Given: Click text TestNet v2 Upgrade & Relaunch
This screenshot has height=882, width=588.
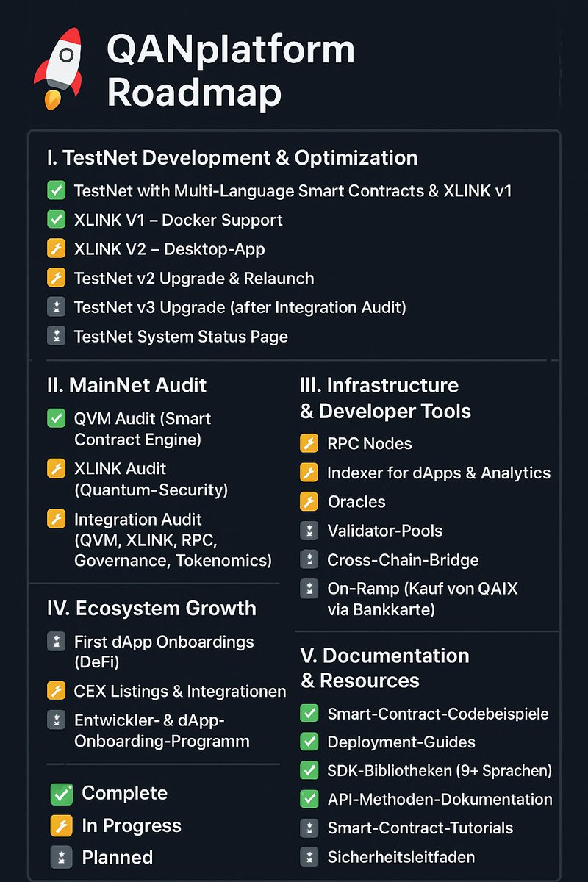Looking at the screenshot, I should pyautogui.click(x=194, y=279).
